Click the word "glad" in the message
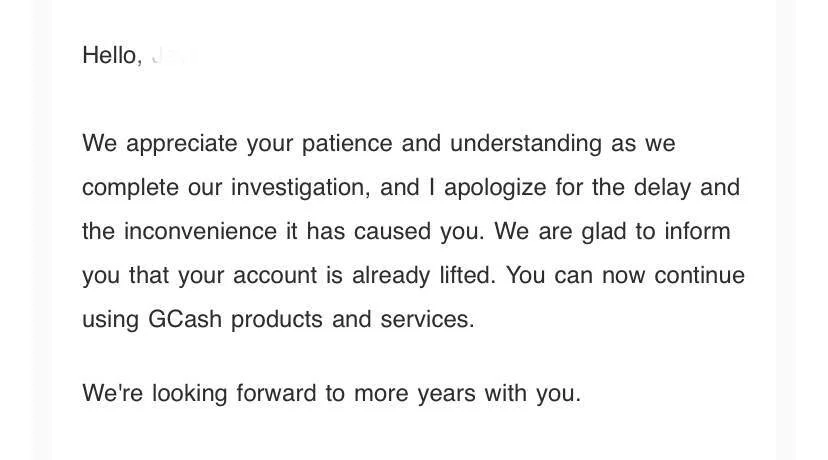Viewport: 828px width, 460px height. point(603,232)
